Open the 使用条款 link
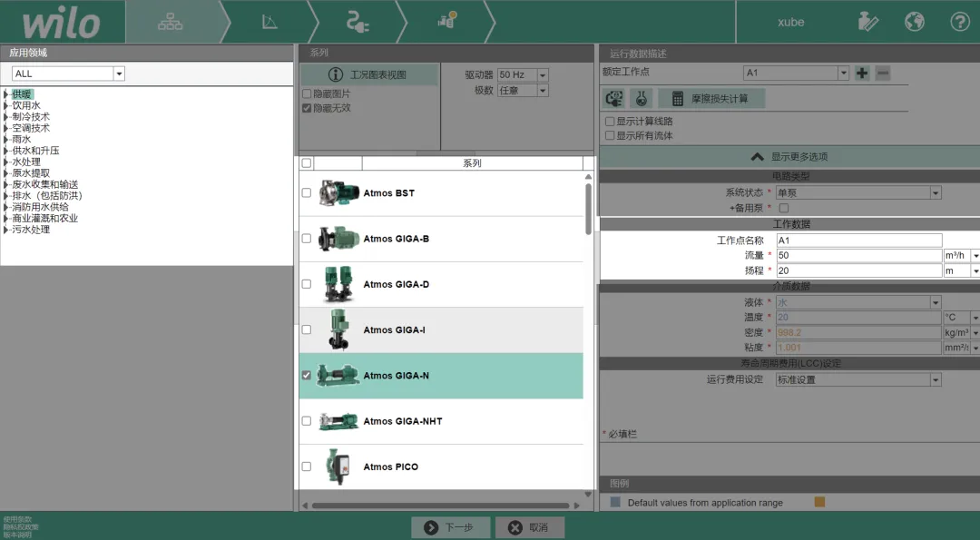This screenshot has width=980, height=540. pos(17,519)
